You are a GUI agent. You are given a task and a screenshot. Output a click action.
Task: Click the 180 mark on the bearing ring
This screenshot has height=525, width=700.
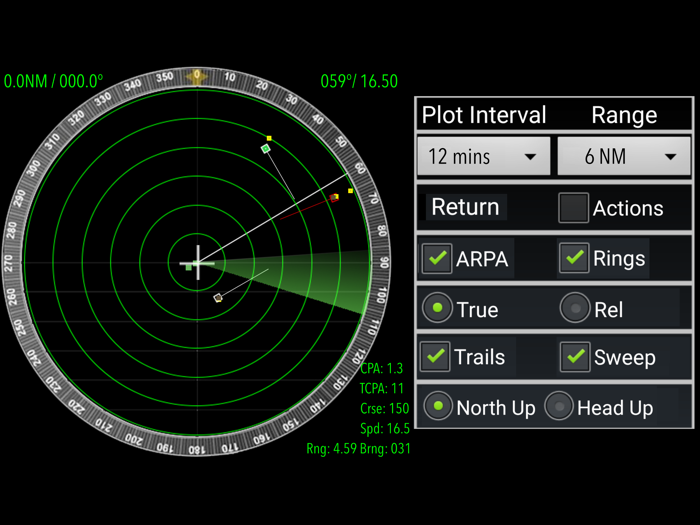(x=196, y=449)
